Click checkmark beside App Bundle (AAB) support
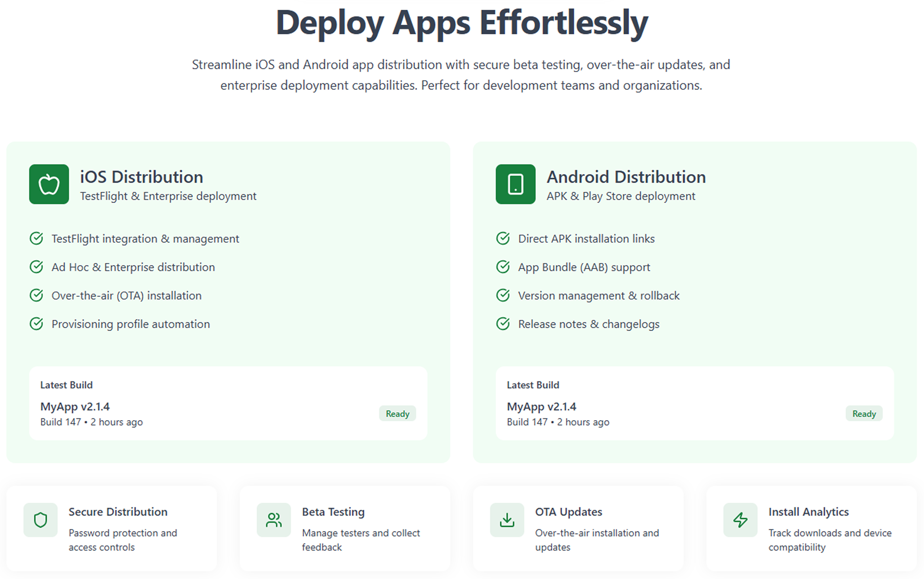 [x=503, y=267]
